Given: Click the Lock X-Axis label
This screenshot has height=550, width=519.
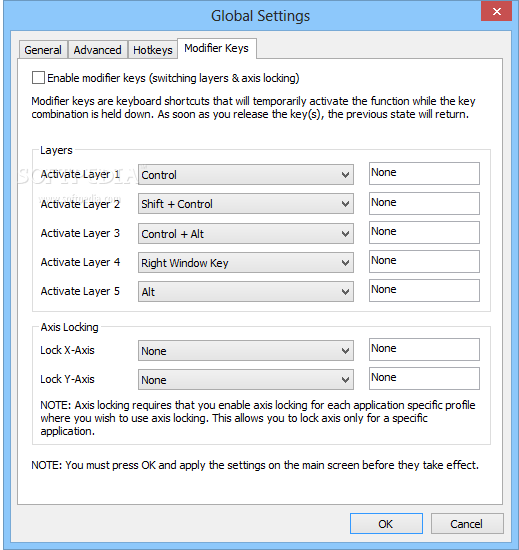Looking at the screenshot, I should click(67, 350).
